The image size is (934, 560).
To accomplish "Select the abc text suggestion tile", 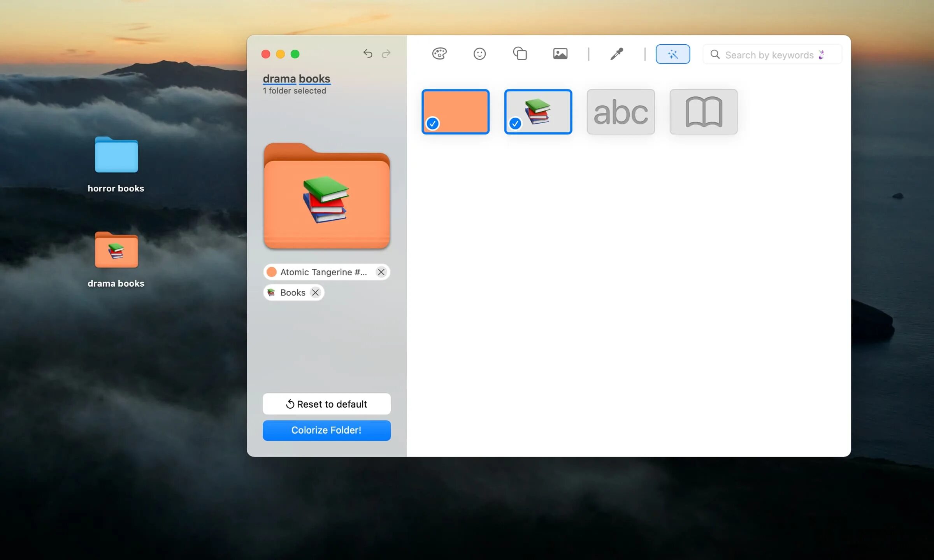I will pyautogui.click(x=621, y=112).
